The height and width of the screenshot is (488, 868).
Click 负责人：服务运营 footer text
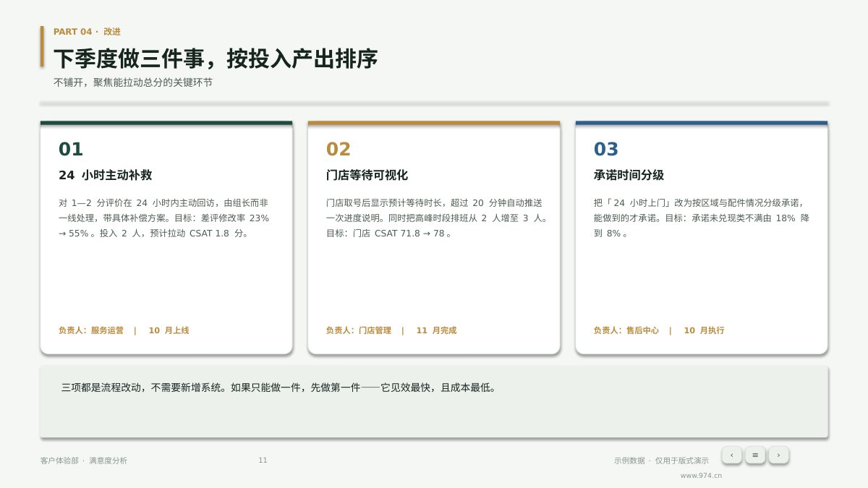coord(91,330)
